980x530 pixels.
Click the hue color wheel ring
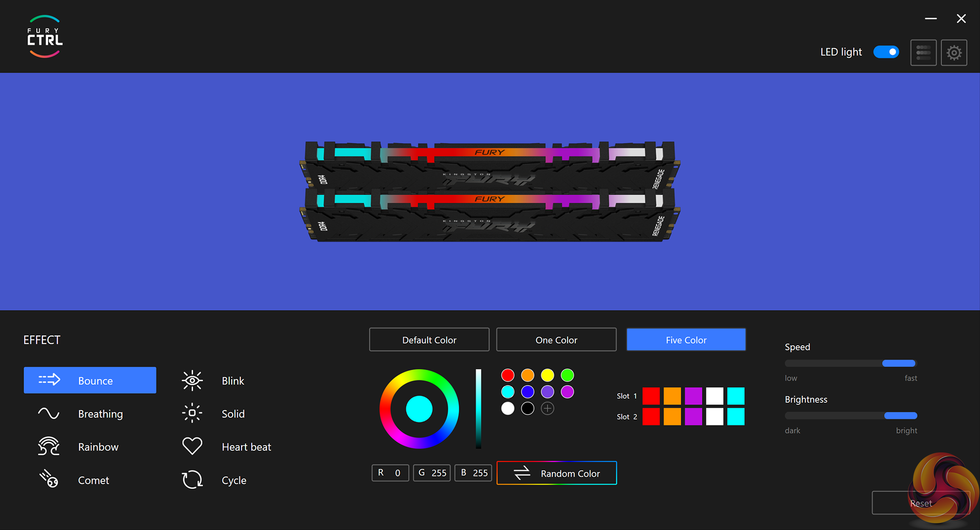tap(386, 408)
